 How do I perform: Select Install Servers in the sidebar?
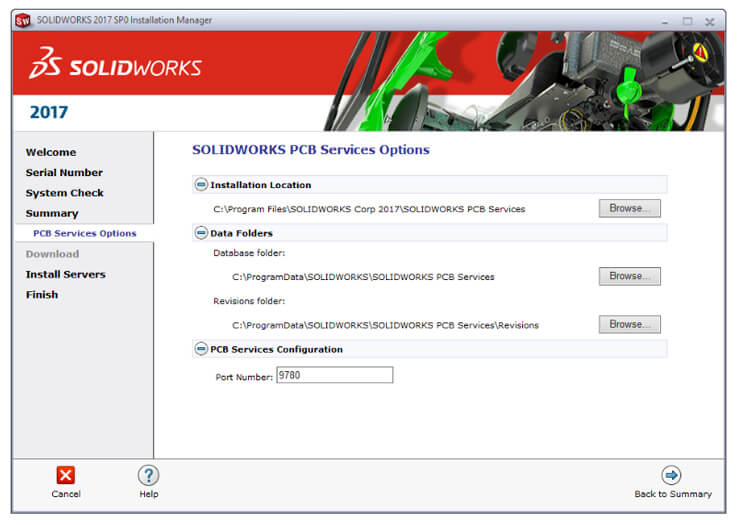tap(65, 274)
